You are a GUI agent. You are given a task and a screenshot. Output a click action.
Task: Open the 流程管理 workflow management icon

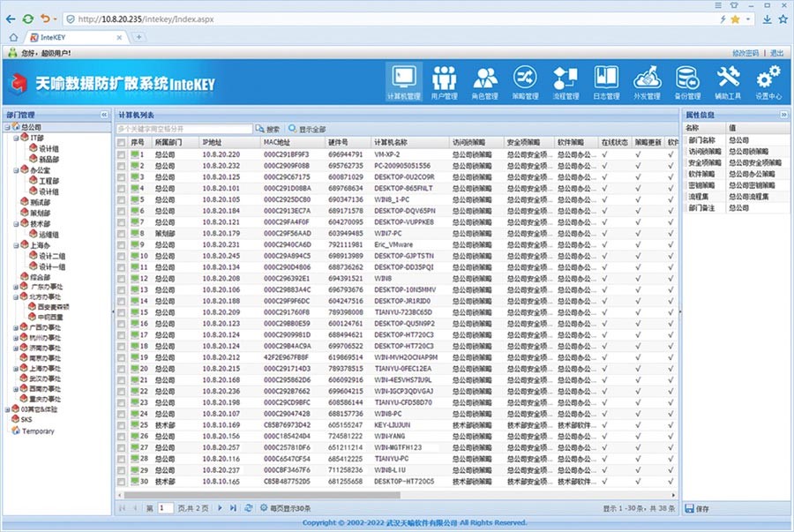(x=566, y=83)
